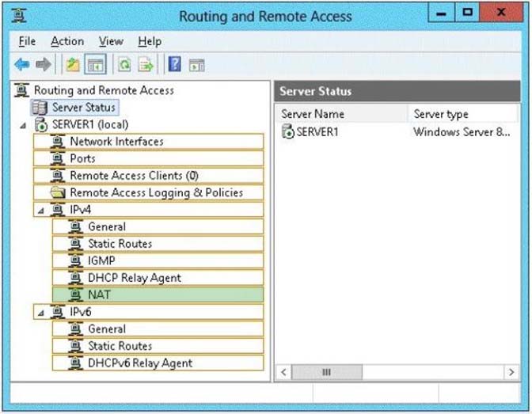Open the View menu
The image size is (532, 414).
[111, 41]
